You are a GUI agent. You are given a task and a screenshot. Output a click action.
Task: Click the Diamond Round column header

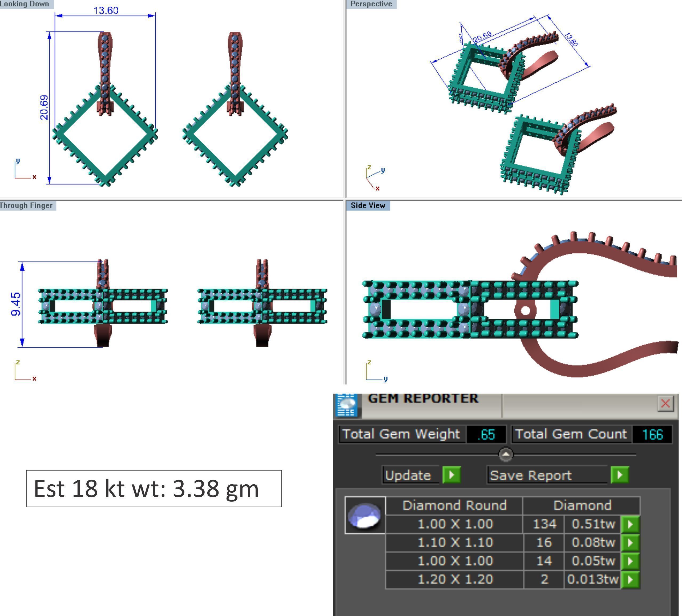coord(454,505)
